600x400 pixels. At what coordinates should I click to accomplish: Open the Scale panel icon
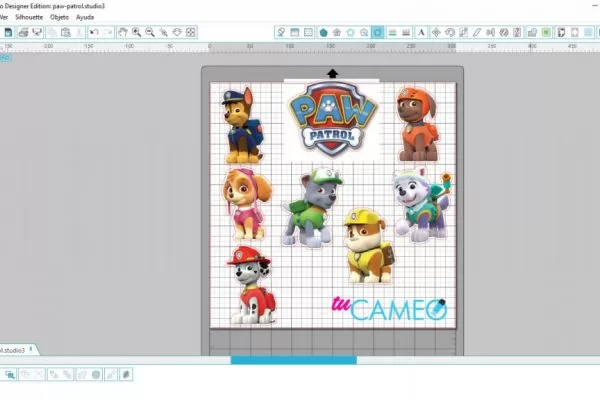463,33
